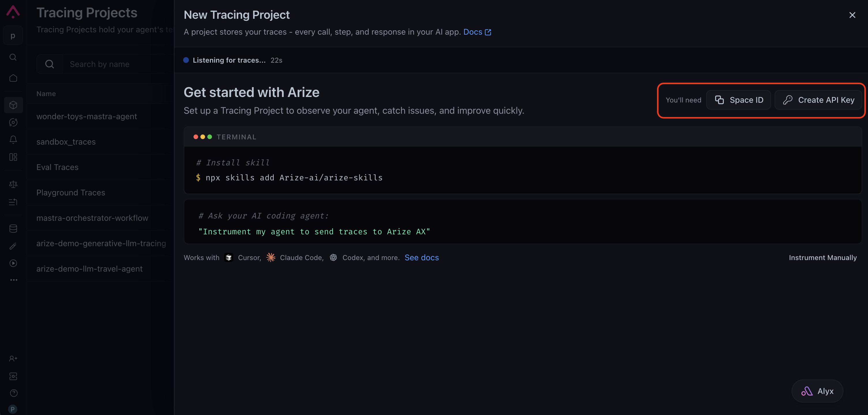Open the balance scales icon in the sidebar
The image size is (868, 415).
tap(13, 184)
